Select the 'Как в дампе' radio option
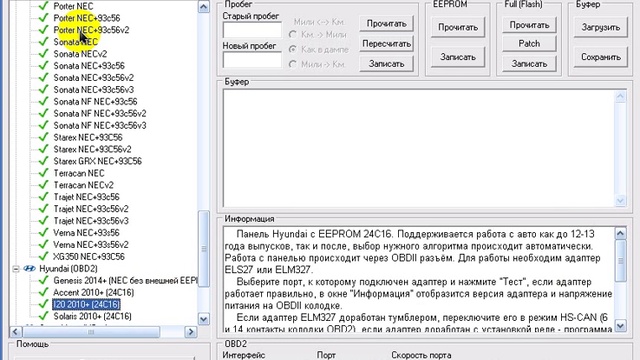The height and width of the screenshot is (360, 640). [293, 49]
